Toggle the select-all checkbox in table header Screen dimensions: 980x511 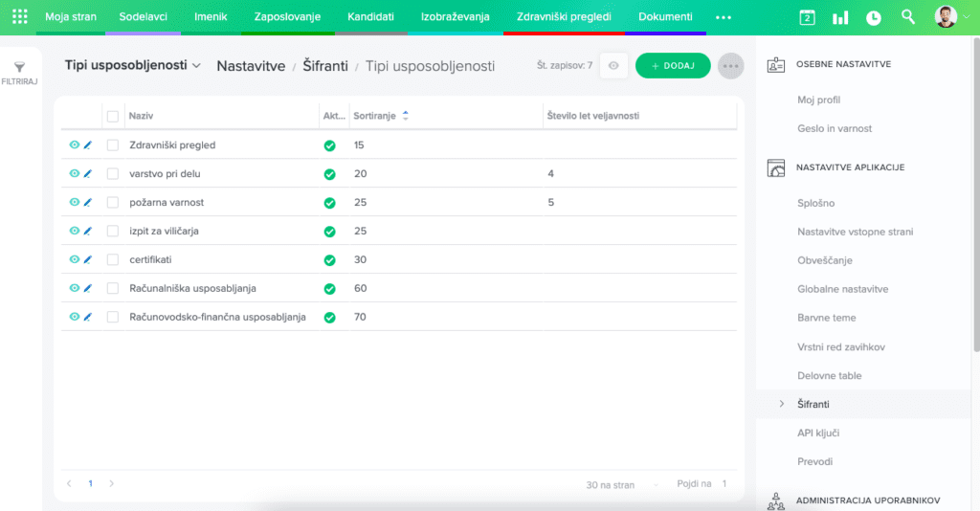point(113,116)
